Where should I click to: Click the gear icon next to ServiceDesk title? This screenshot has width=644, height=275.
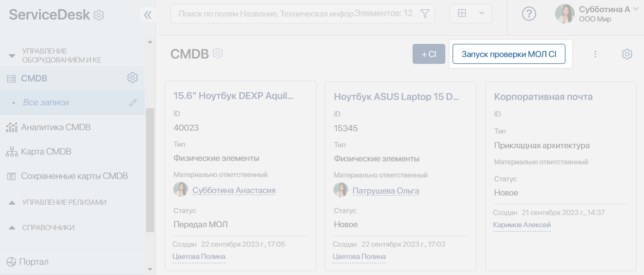[99, 15]
